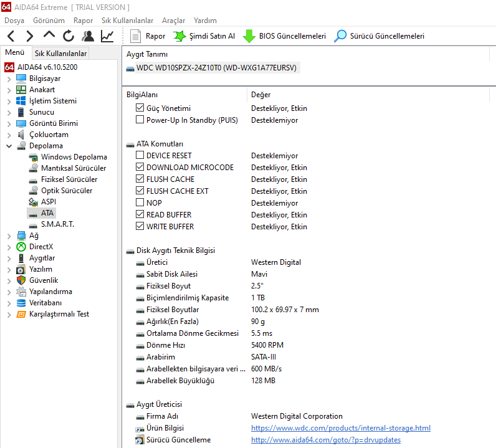The width and height of the screenshot is (496, 448).
Task: Select S.M.A.R.T. in the storage tree
Action: (57, 224)
